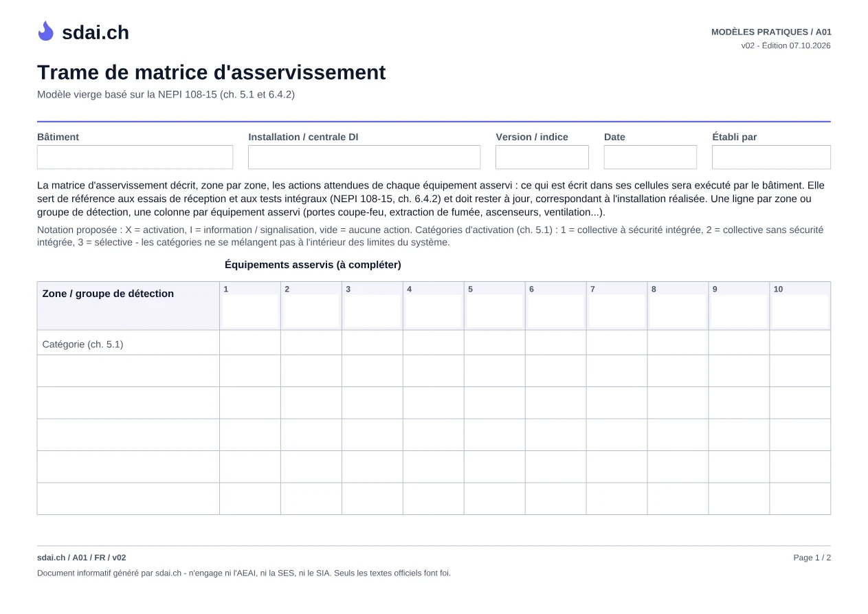Click the Bâtiment input field
The height and width of the screenshot is (614, 868).
click(x=135, y=157)
